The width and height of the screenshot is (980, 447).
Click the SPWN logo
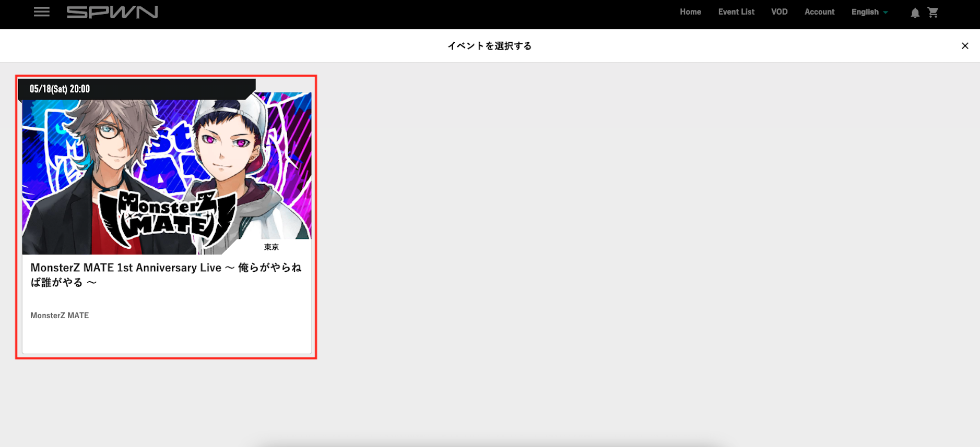coord(112,12)
